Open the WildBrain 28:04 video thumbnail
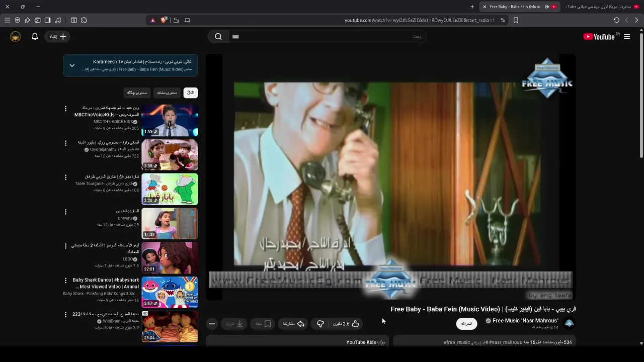The width and height of the screenshot is (644, 362). click(x=170, y=326)
